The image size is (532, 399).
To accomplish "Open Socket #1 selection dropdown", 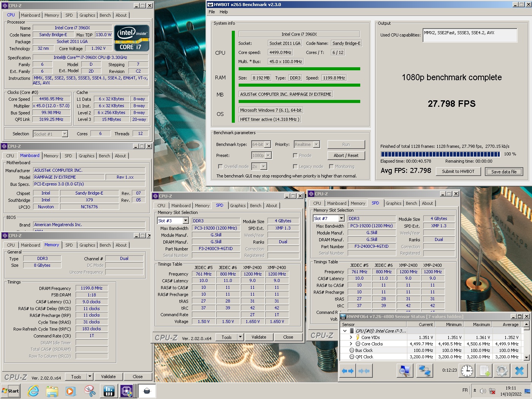I will [x=65, y=134].
